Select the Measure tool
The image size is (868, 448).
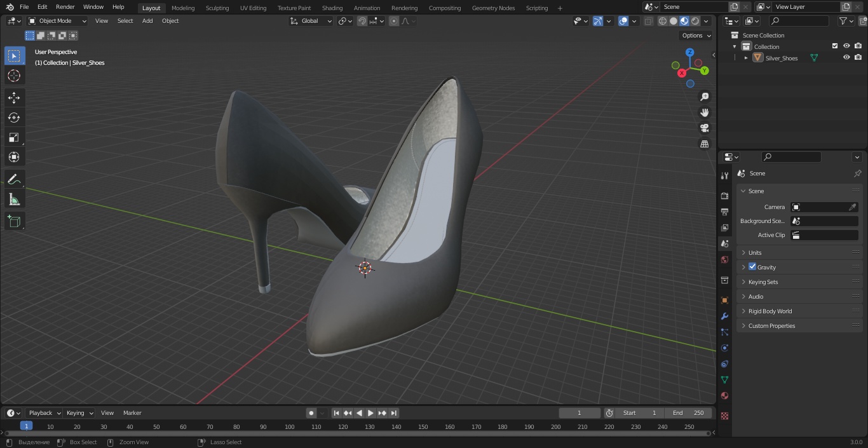pos(15,200)
